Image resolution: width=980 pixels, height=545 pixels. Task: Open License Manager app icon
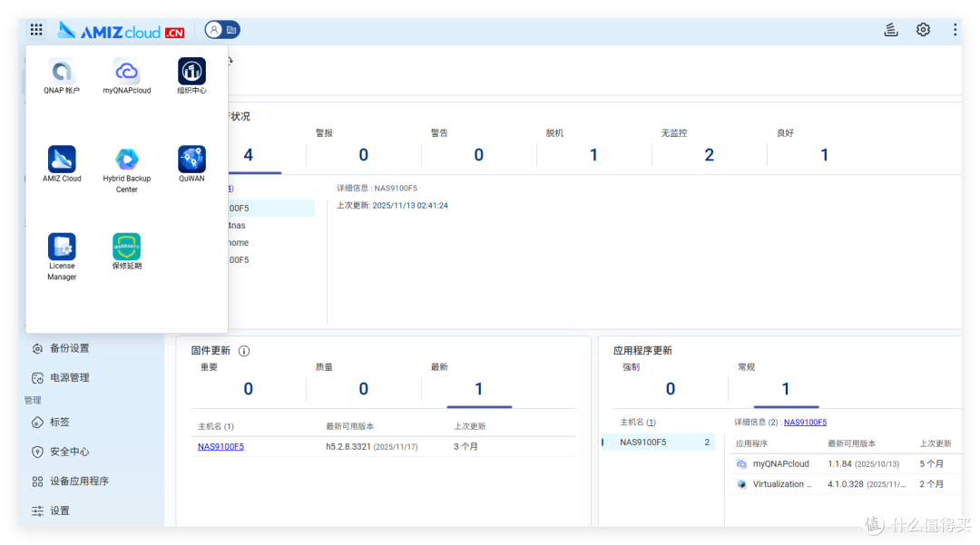pos(62,247)
